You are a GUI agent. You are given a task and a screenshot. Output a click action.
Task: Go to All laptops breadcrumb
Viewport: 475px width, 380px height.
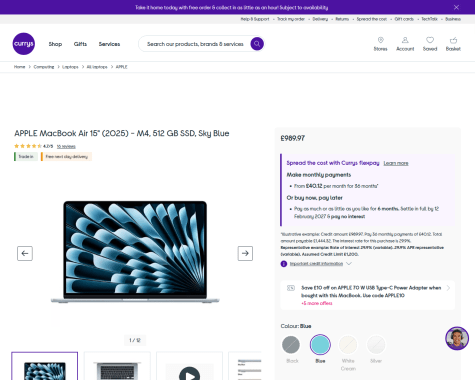(97, 67)
